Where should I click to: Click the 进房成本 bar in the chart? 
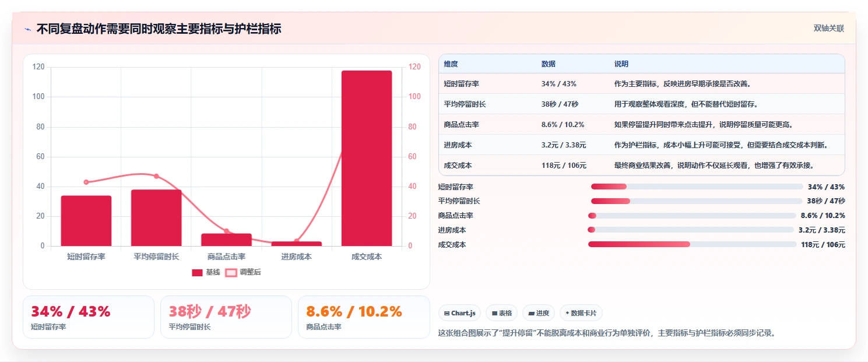coord(297,244)
